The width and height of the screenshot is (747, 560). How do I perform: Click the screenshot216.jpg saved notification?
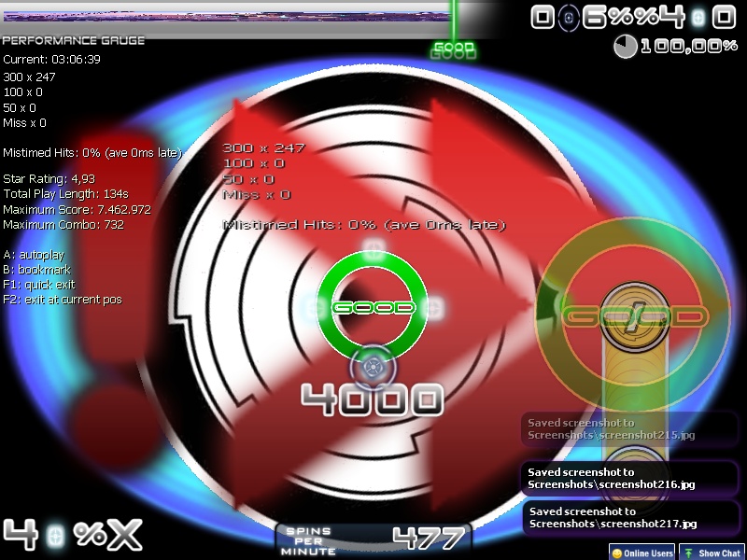(x=629, y=479)
